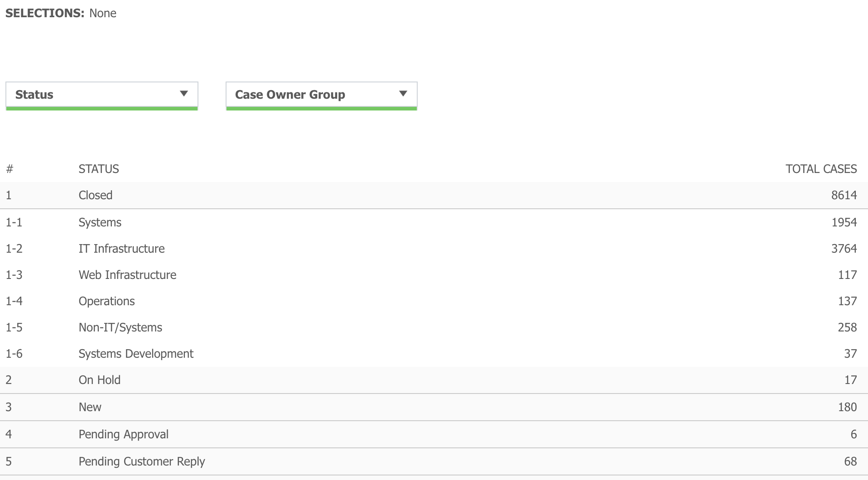
Task: Open the Case Owner Group dropdown
Action: pos(321,95)
